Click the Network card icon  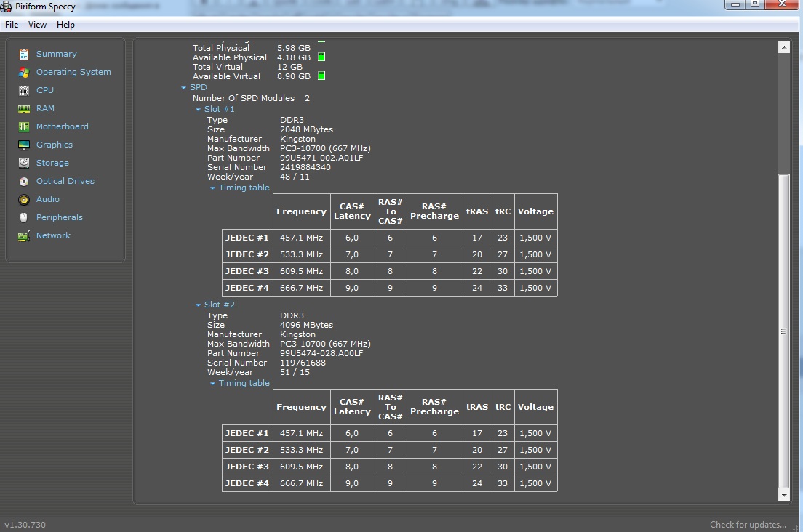click(x=23, y=235)
